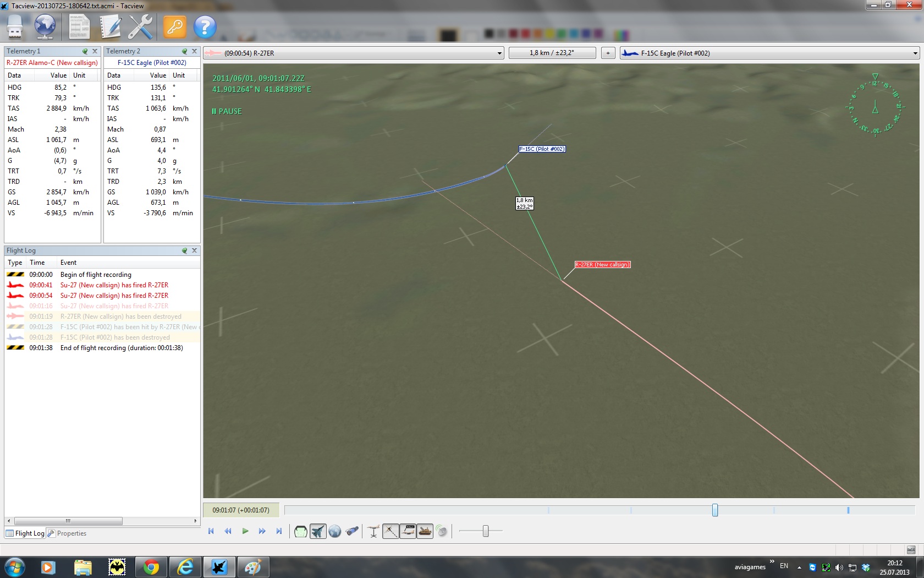Click the Flight Log Event column header

point(128,263)
